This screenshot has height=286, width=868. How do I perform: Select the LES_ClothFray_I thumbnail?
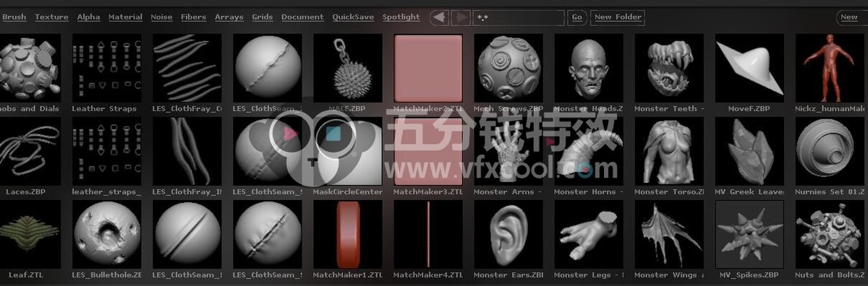(188, 152)
